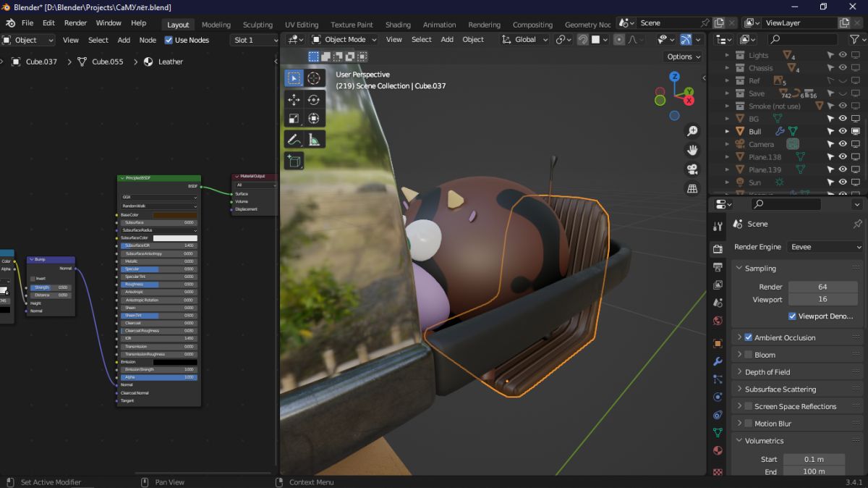Select the Annotate tool
Screen dimensions: 868x488
pyautogui.click(x=294, y=140)
